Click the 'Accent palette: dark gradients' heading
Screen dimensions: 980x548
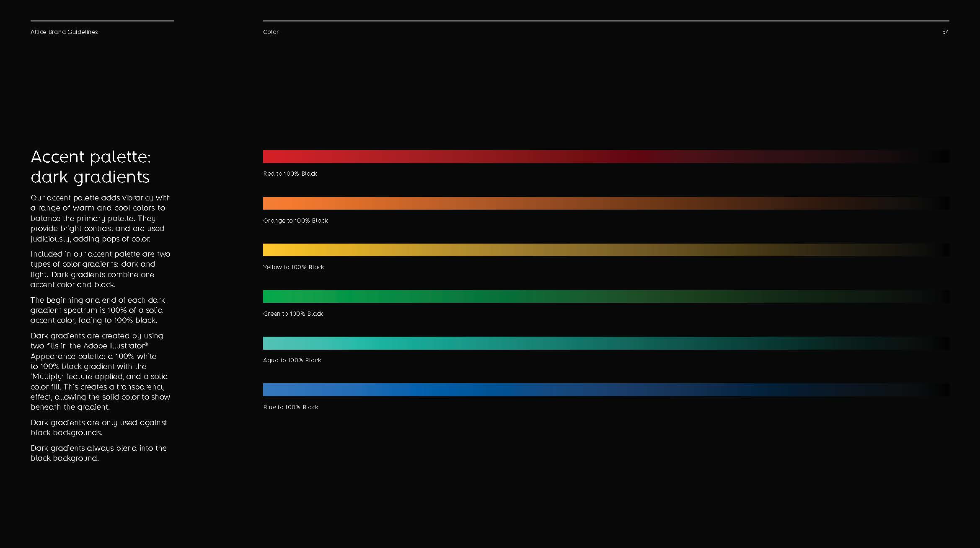(91, 166)
